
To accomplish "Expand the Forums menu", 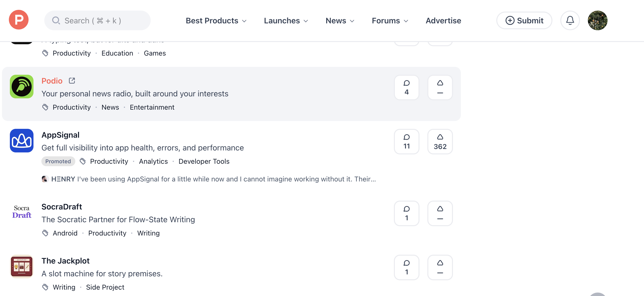I will (x=390, y=20).
